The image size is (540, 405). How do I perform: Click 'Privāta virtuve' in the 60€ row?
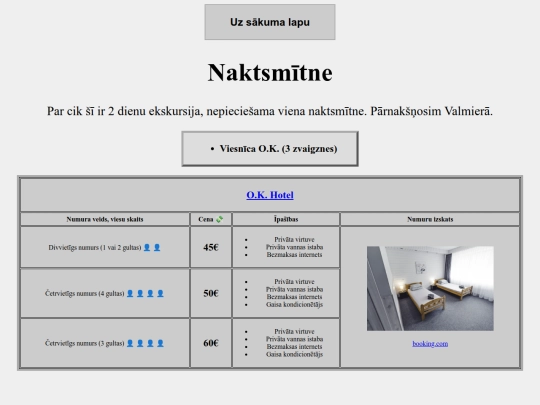294,331
